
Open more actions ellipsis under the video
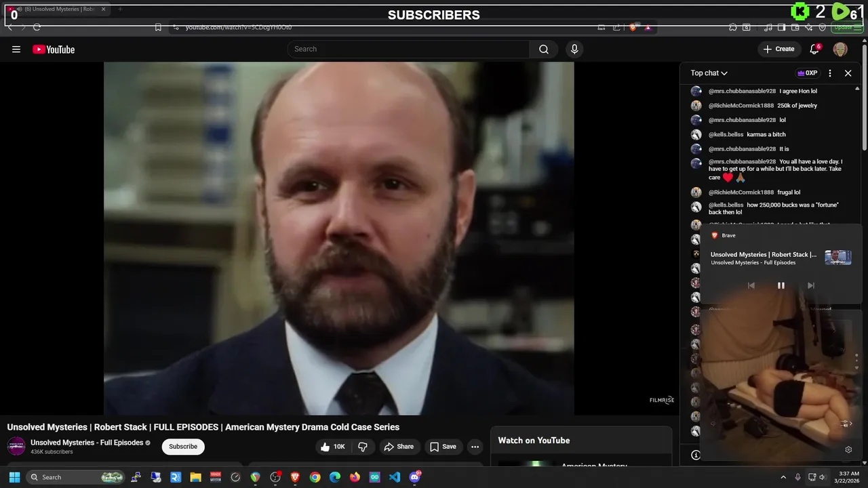point(475,447)
